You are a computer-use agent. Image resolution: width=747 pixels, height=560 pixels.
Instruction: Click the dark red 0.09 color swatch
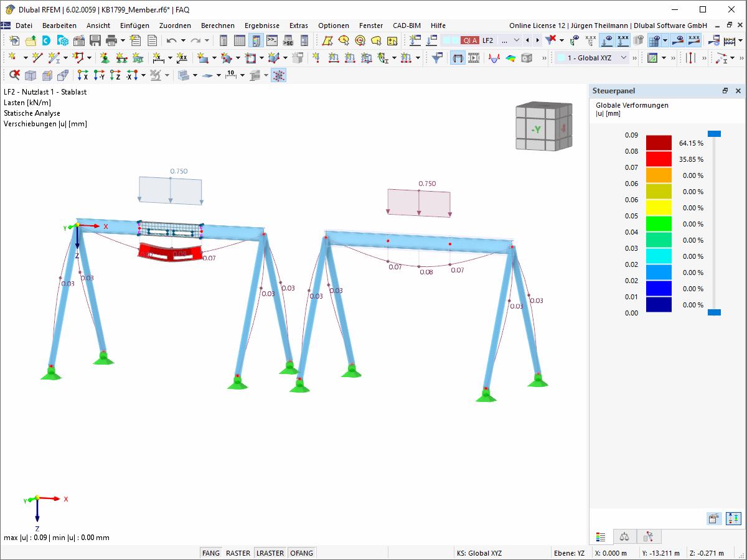(659, 142)
